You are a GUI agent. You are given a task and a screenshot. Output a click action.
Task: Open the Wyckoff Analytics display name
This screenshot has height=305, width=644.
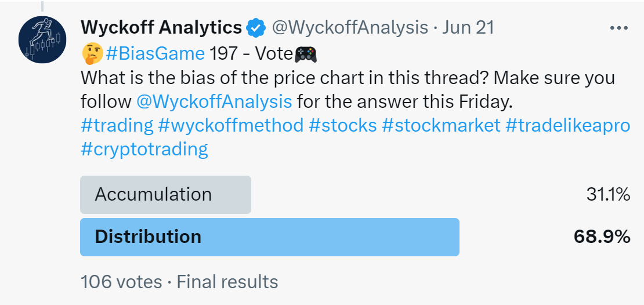pos(161,27)
